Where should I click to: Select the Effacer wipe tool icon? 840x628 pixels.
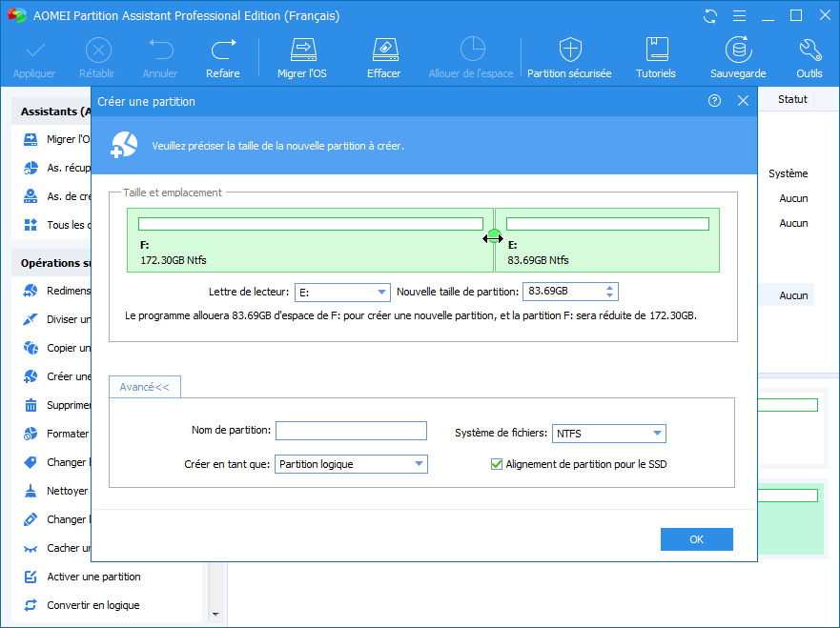click(385, 50)
